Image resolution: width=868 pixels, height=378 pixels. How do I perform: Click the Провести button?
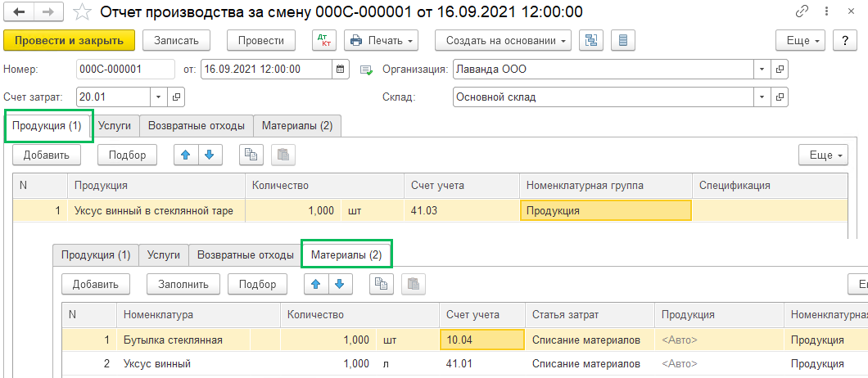(260, 40)
